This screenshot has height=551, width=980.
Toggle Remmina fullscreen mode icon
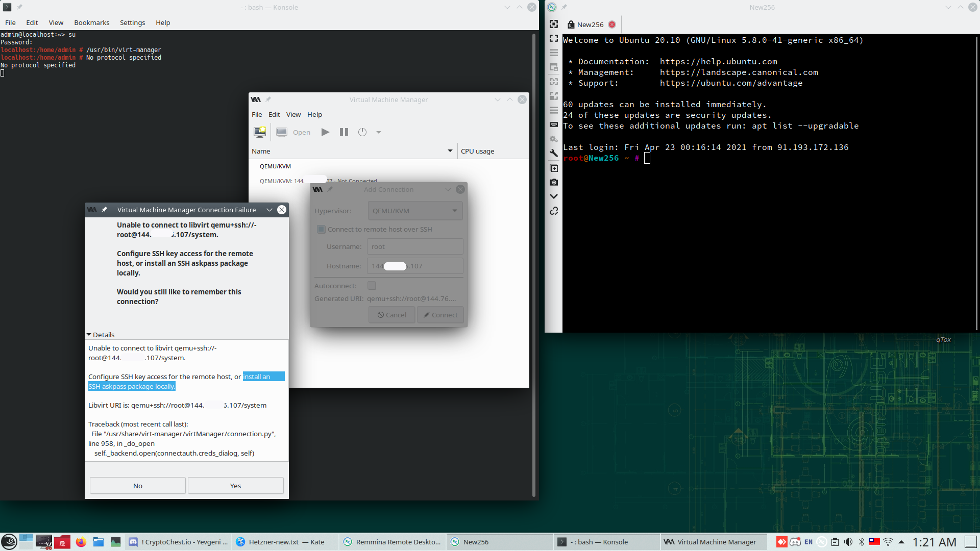(554, 38)
